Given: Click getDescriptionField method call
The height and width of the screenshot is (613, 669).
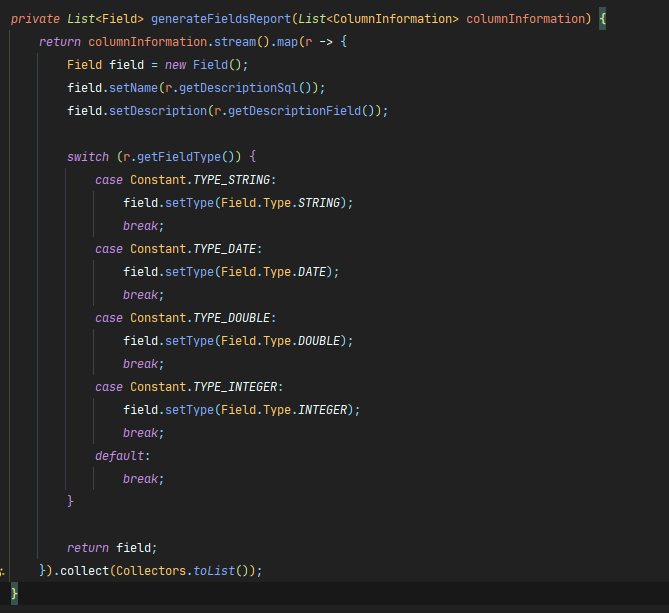Looking at the screenshot, I should pos(294,111).
